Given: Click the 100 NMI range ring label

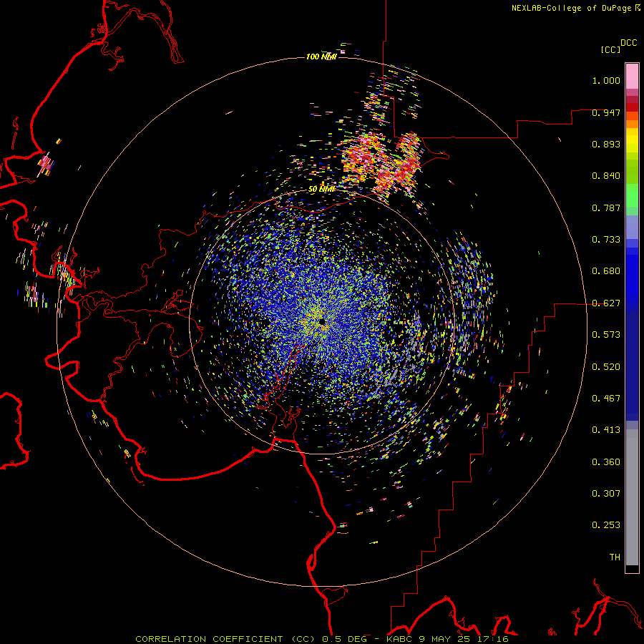Looking at the screenshot, I should point(321,57).
